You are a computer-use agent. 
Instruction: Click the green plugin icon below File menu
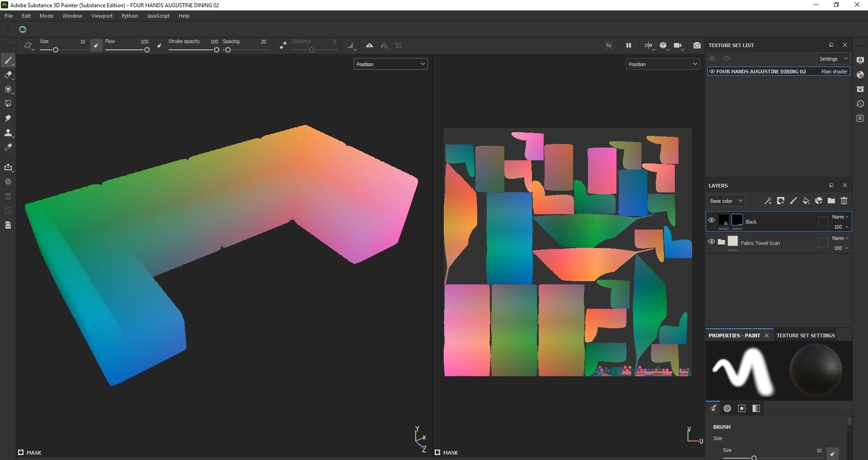pyautogui.click(x=23, y=29)
